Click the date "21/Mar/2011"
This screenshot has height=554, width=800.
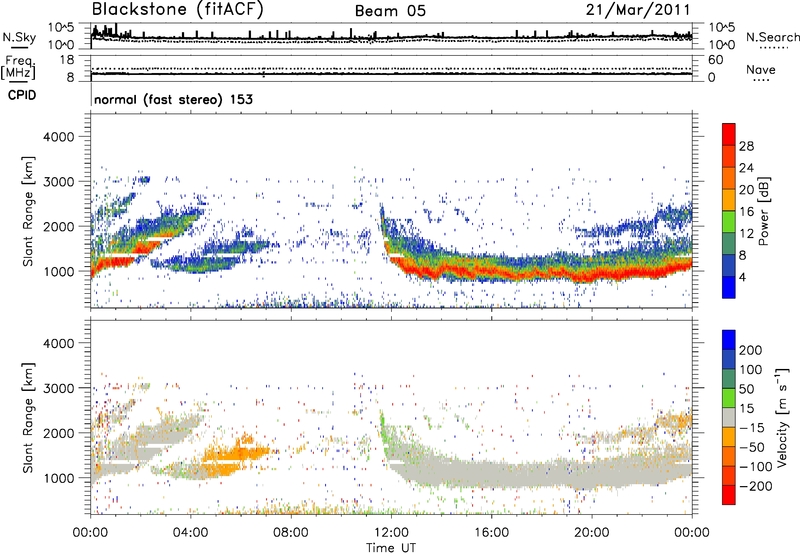click(x=638, y=10)
